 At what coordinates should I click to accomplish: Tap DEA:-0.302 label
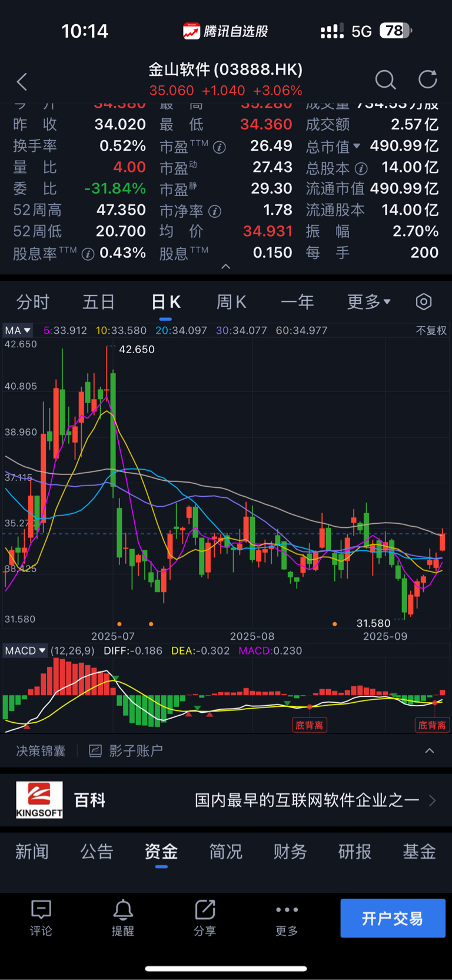click(200, 651)
